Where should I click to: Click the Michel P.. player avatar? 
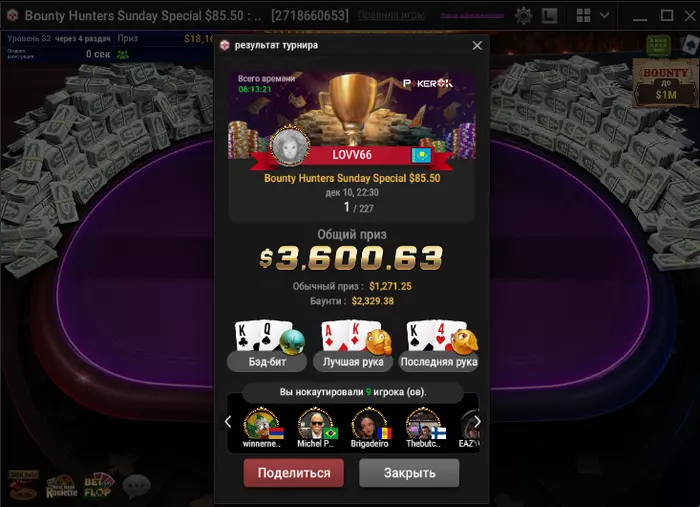coord(316,424)
